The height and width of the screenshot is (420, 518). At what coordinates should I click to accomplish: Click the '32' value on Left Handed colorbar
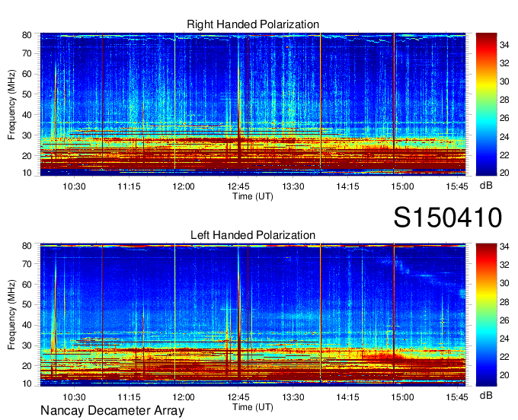point(504,265)
